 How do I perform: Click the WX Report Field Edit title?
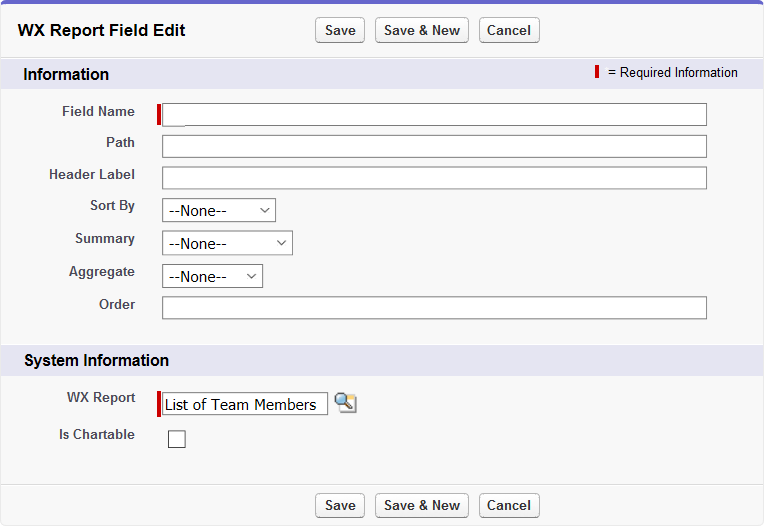[x=102, y=30]
